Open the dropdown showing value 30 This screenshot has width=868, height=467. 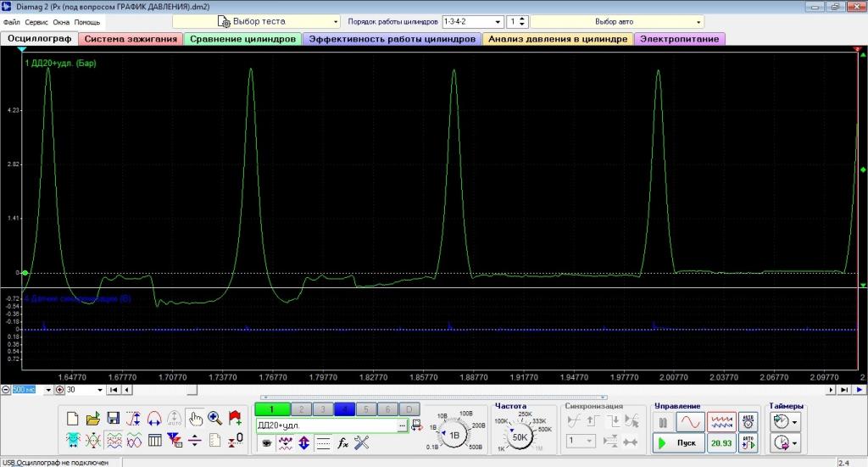100,390
